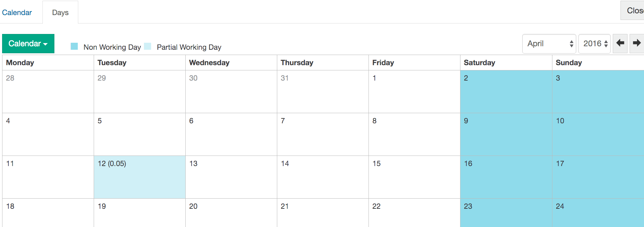Screen dimensions: 644x227
Task: Select the Days tab
Action: [x=60, y=13]
